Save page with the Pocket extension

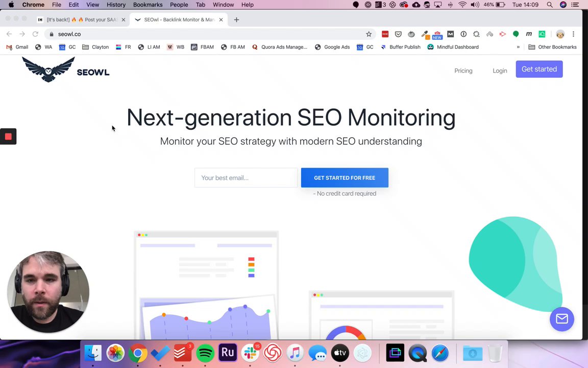tap(398, 34)
